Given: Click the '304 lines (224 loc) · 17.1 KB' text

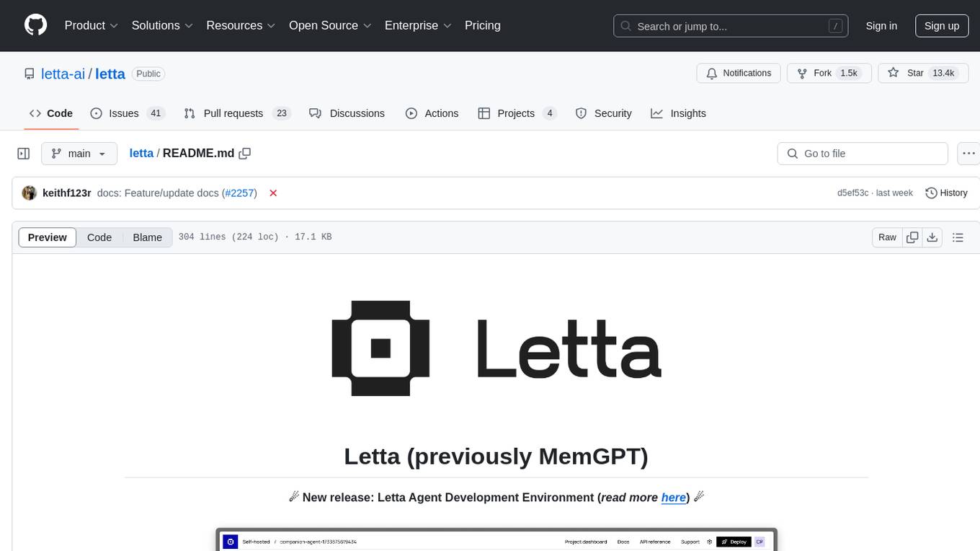Looking at the screenshot, I should click(x=255, y=237).
